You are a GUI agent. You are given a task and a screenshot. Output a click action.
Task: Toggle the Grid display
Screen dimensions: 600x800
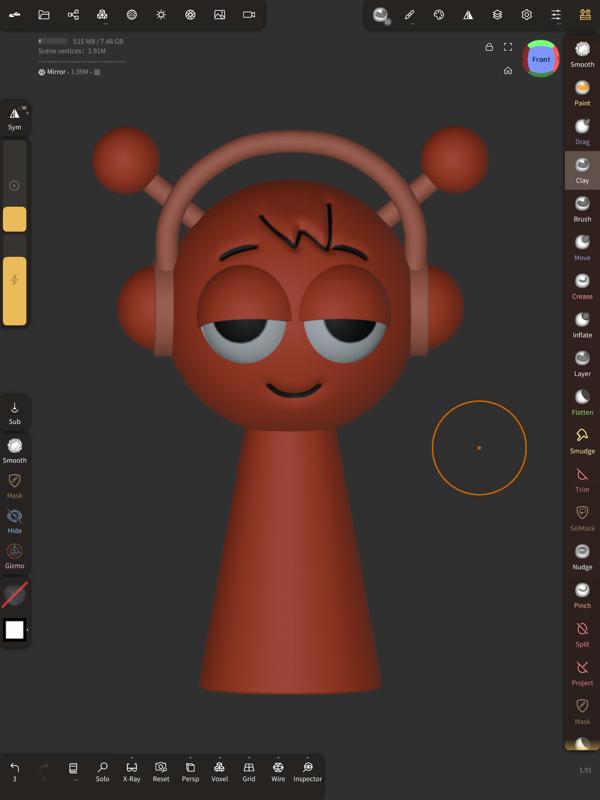[249, 771]
